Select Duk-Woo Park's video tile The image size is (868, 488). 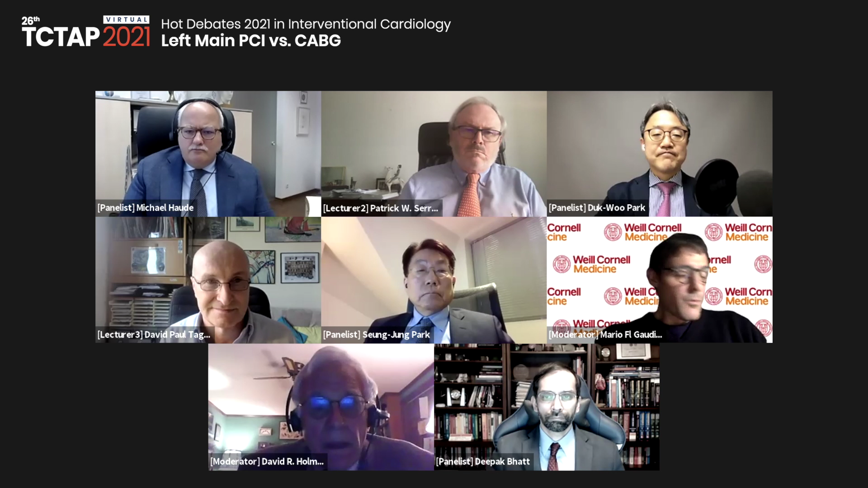click(660, 154)
